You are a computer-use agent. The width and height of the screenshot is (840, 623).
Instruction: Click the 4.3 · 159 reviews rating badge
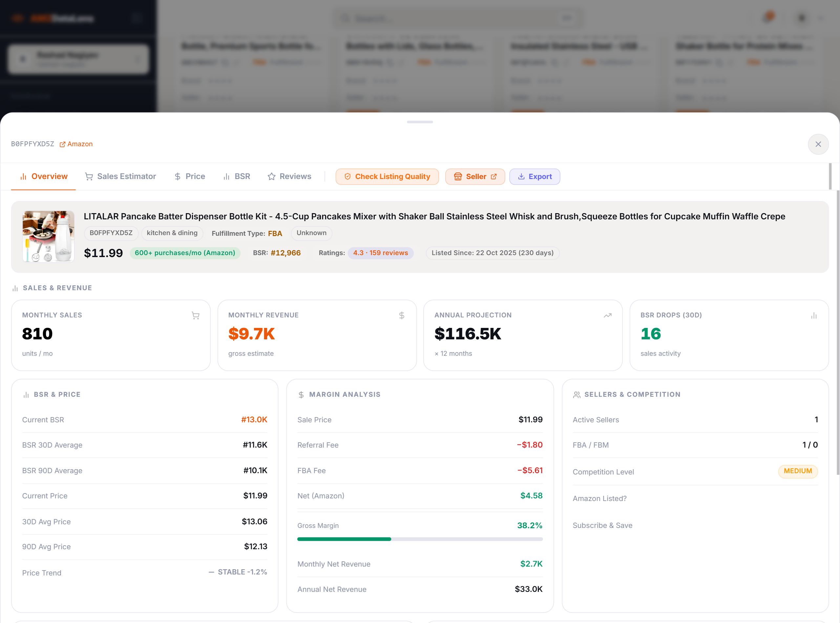380,253
